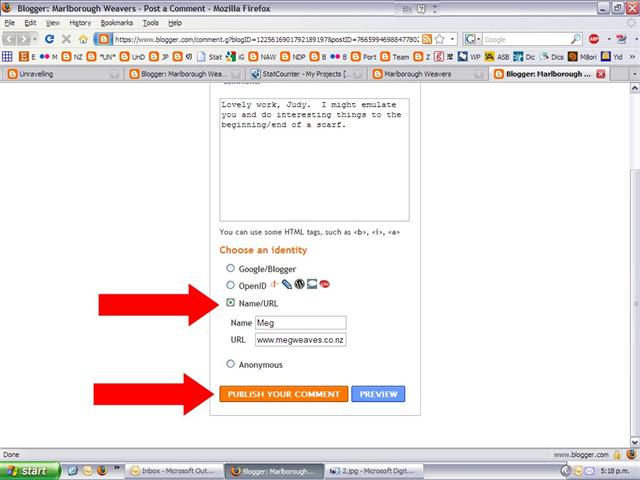Viewport: 640px width, 480px height.
Task: Select the Anonymous identity option
Action: coord(230,364)
